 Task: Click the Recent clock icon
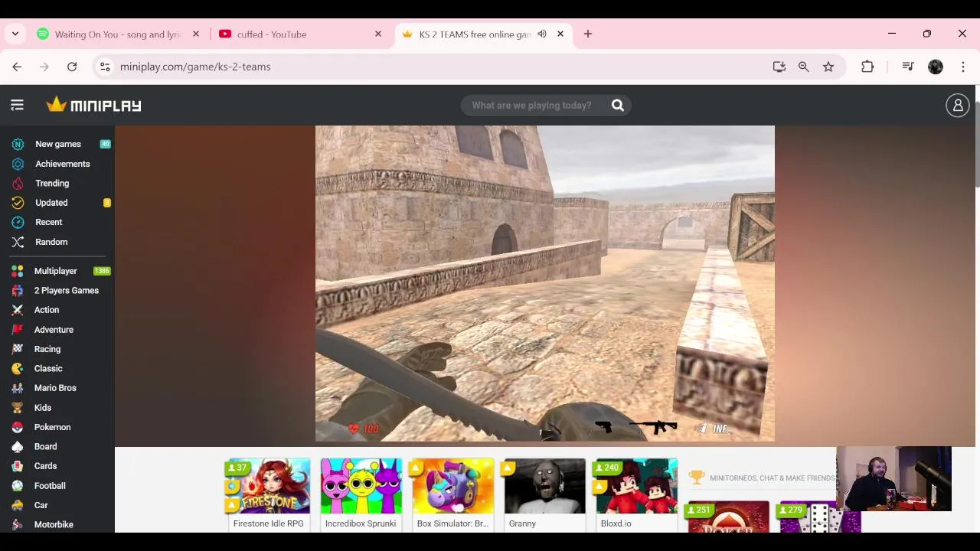pos(18,222)
